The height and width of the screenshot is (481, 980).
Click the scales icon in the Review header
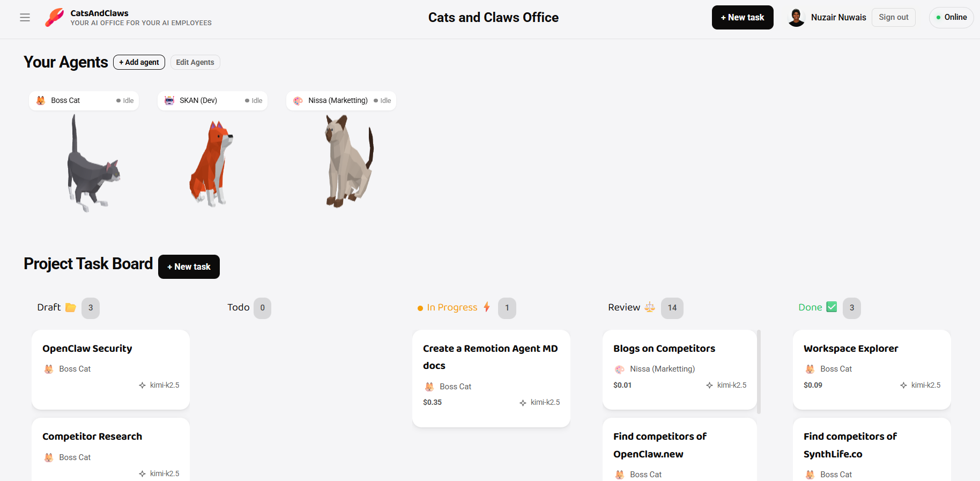[650, 307]
